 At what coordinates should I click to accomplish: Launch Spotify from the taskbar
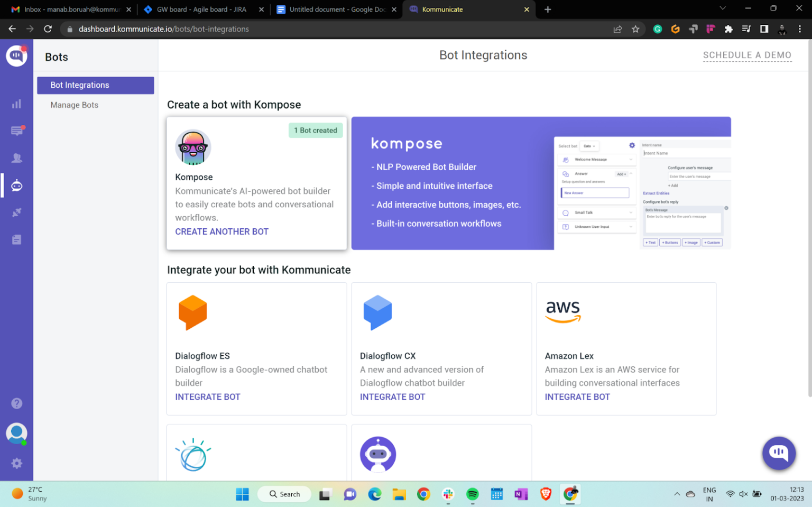pyautogui.click(x=472, y=494)
